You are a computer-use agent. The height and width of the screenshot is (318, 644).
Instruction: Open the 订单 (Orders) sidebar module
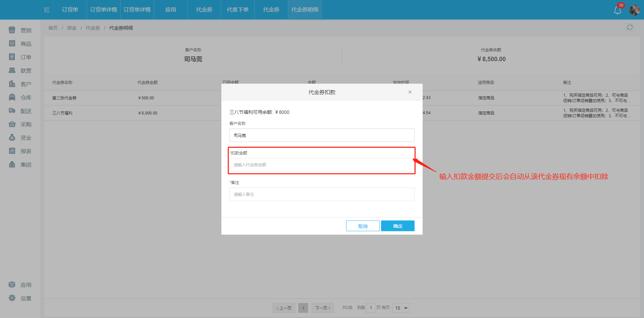[20, 57]
